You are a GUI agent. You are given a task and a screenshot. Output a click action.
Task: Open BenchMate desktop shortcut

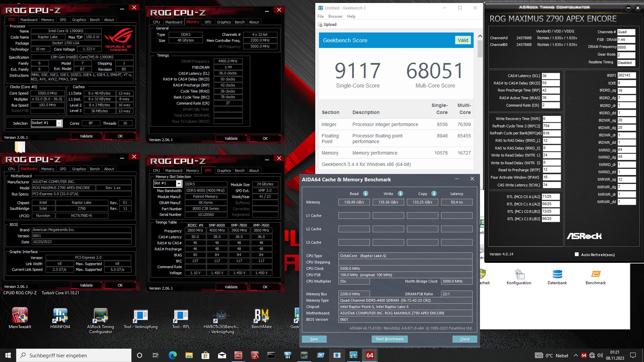262,318
